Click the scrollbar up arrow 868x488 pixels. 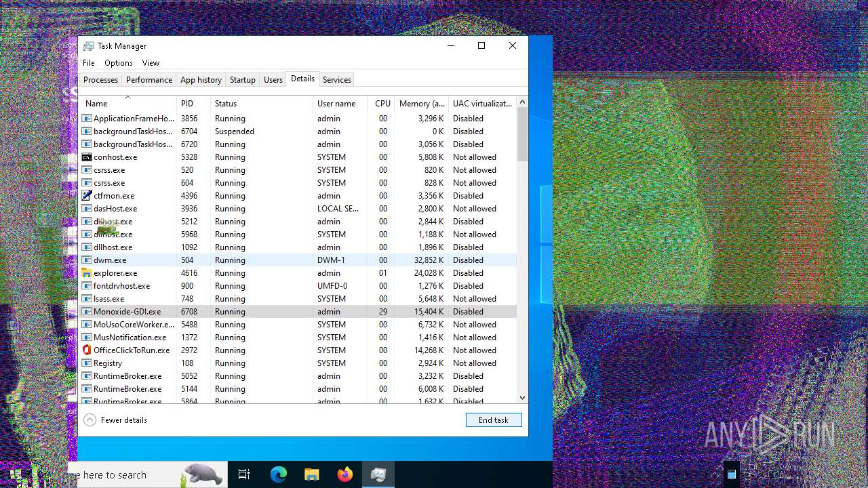click(522, 102)
